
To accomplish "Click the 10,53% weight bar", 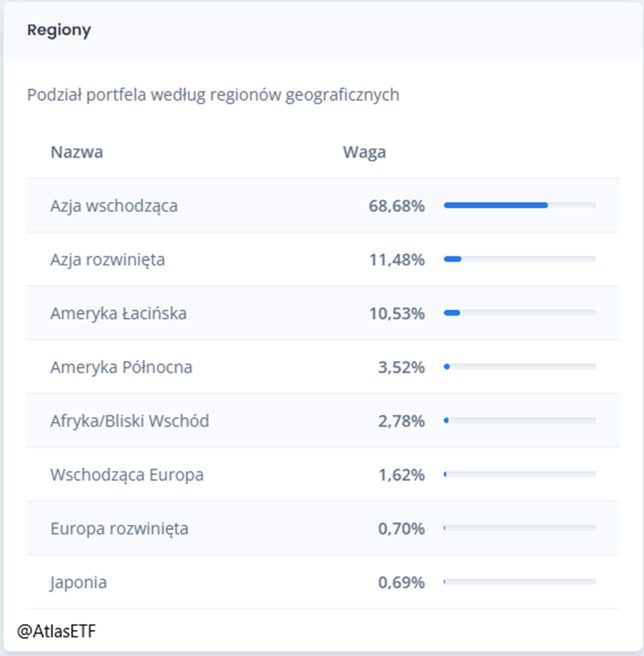I will [519, 313].
